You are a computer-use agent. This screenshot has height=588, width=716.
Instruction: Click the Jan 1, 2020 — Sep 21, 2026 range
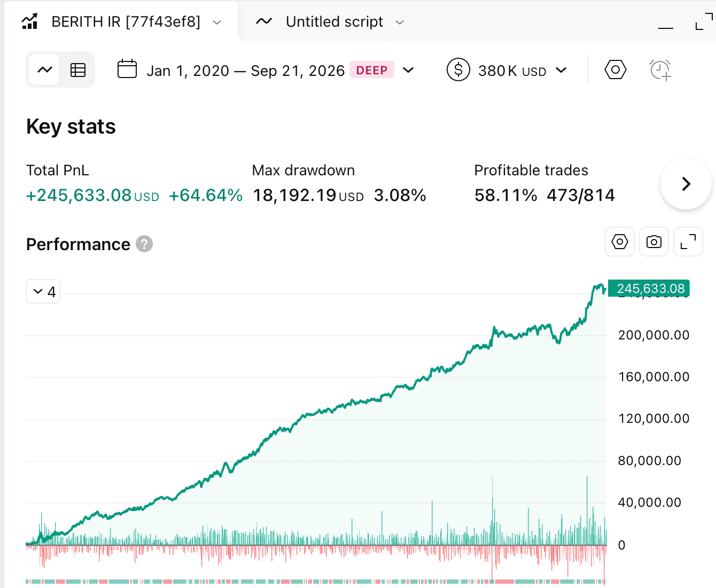coord(246,71)
